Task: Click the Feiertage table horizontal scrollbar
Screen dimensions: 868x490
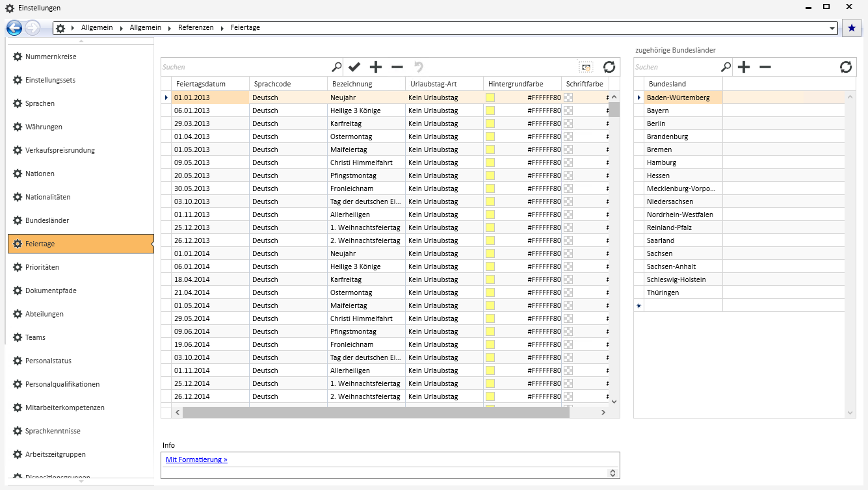Action: coord(376,412)
